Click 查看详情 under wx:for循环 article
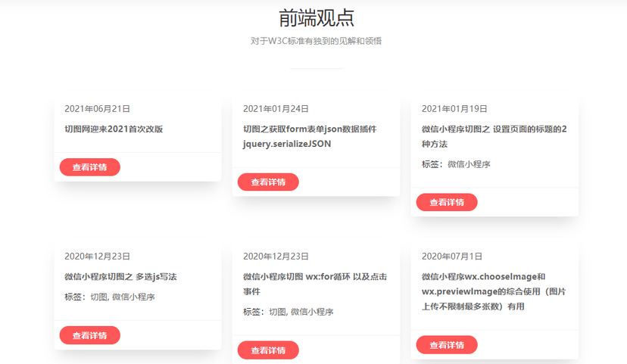The width and height of the screenshot is (627, 364). pos(268,350)
